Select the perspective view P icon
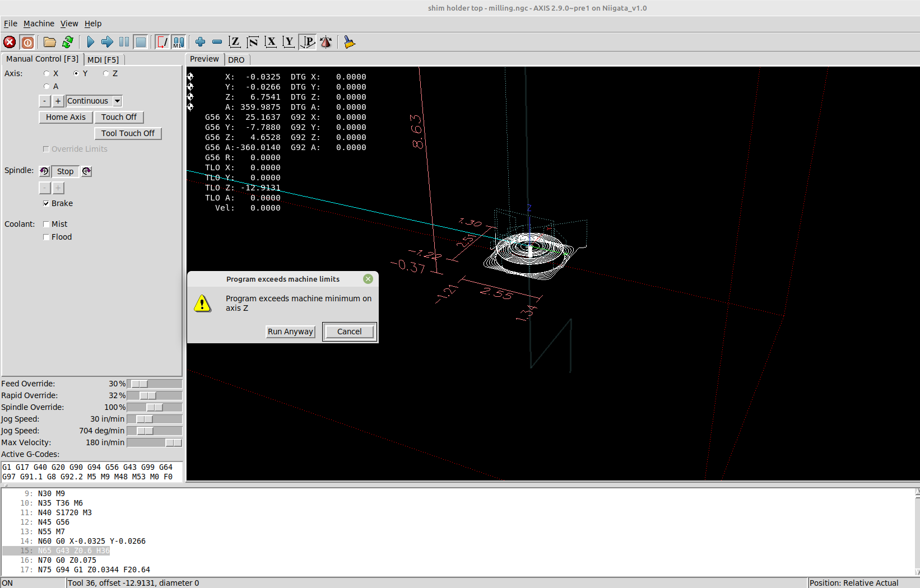The width and height of the screenshot is (920, 588). 308,42
